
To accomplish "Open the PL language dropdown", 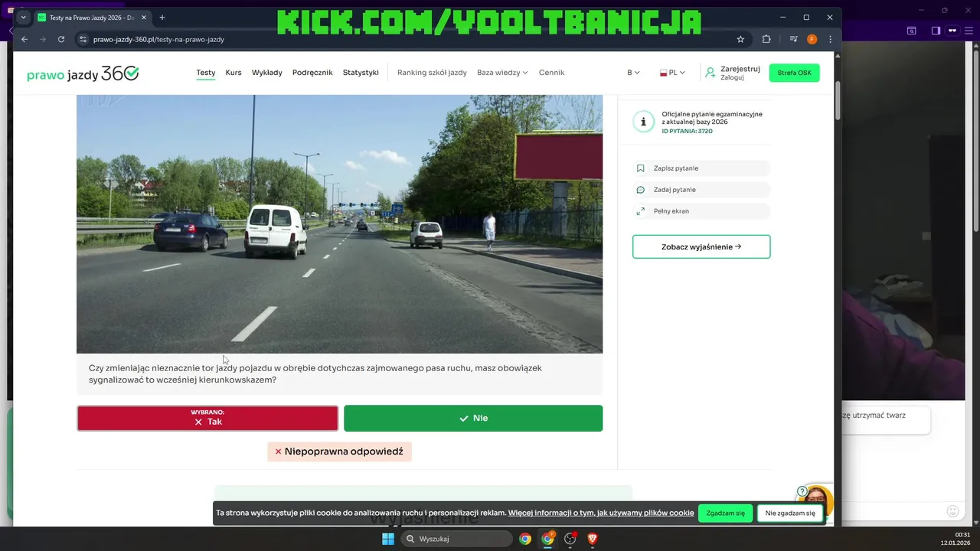I will (672, 73).
